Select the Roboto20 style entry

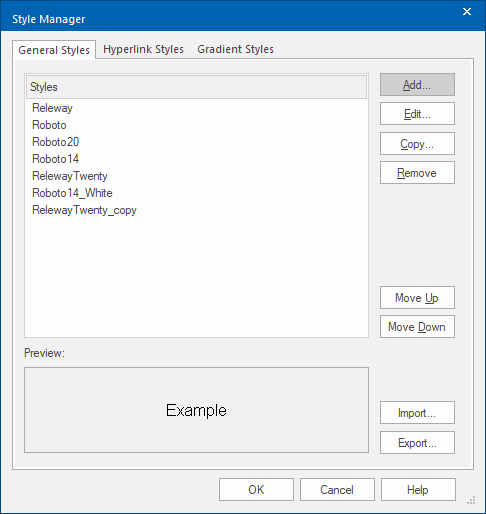pos(55,142)
